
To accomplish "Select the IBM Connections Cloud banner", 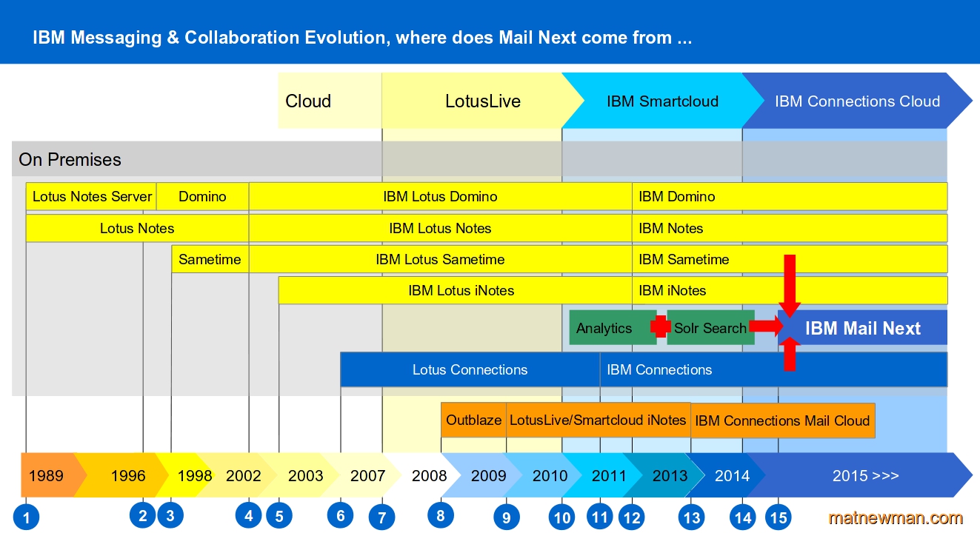I will [x=857, y=101].
